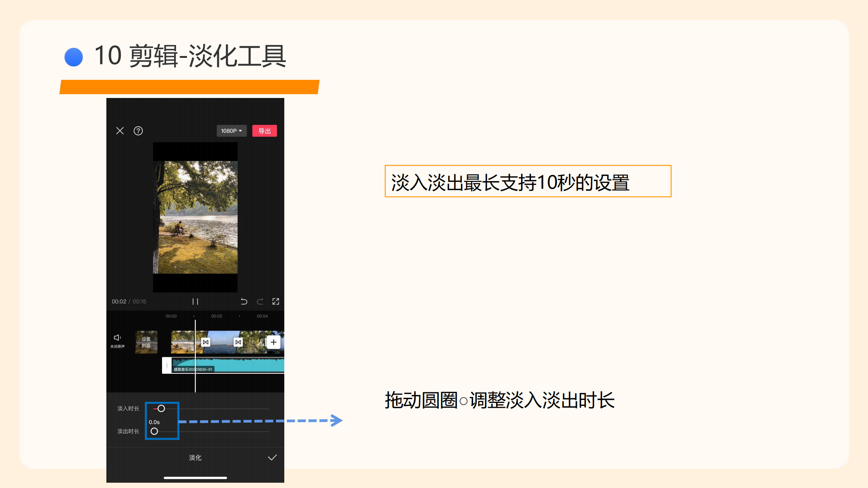This screenshot has height=488, width=868.
Task: Click the text 淡入淡出最长支持10秒的设置
Action: pos(510,182)
